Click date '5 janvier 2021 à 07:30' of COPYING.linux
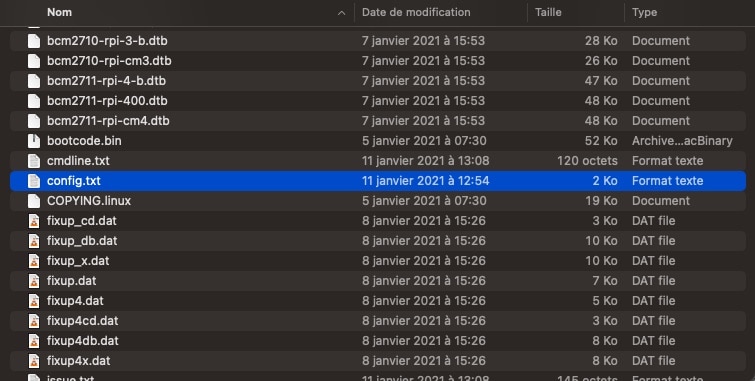The width and height of the screenshot is (755, 381). [x=424, y=201]
